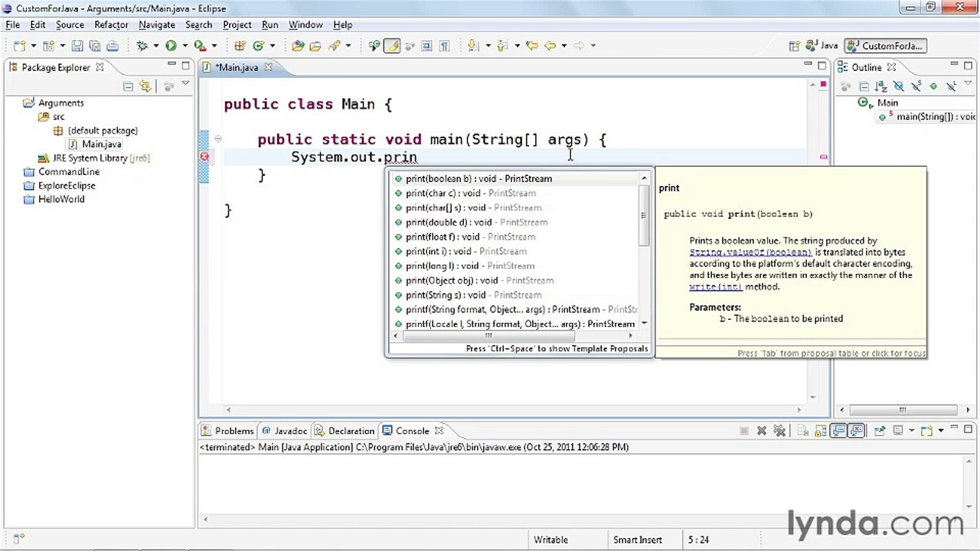Viewport: 980px width, 551px height.
Task: Open the Back history dropdown arrow
Action: pos(564,46)
